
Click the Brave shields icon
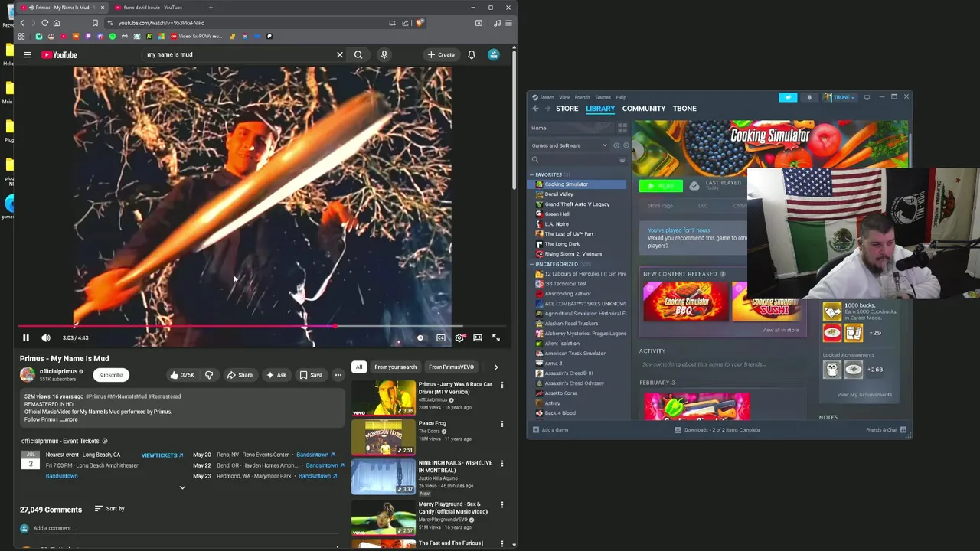[420, 23]
